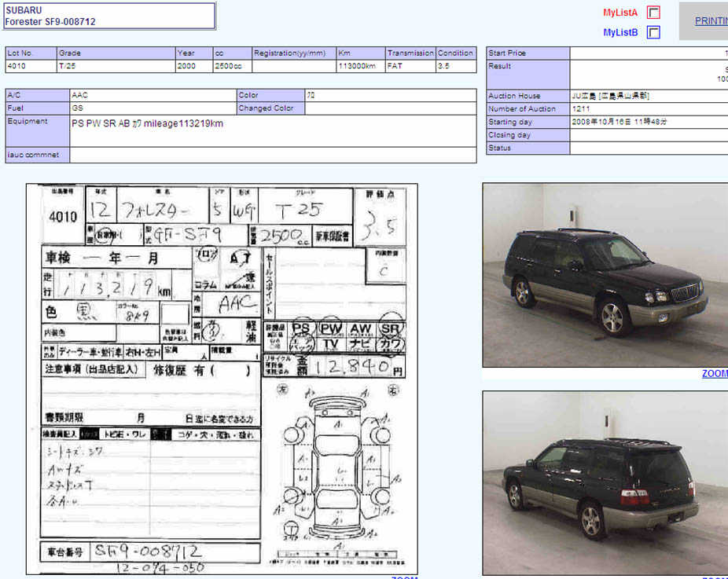Click the Lot No. column header
The height and width of the screenshot is (579, 728).
pos(31,53)
